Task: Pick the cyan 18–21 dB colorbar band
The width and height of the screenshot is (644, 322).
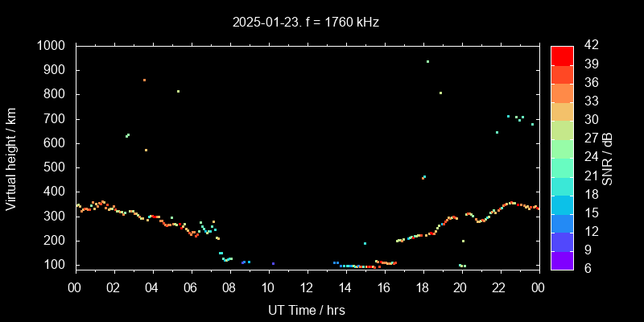Action: pyautogui.click(x=562, y=184)
